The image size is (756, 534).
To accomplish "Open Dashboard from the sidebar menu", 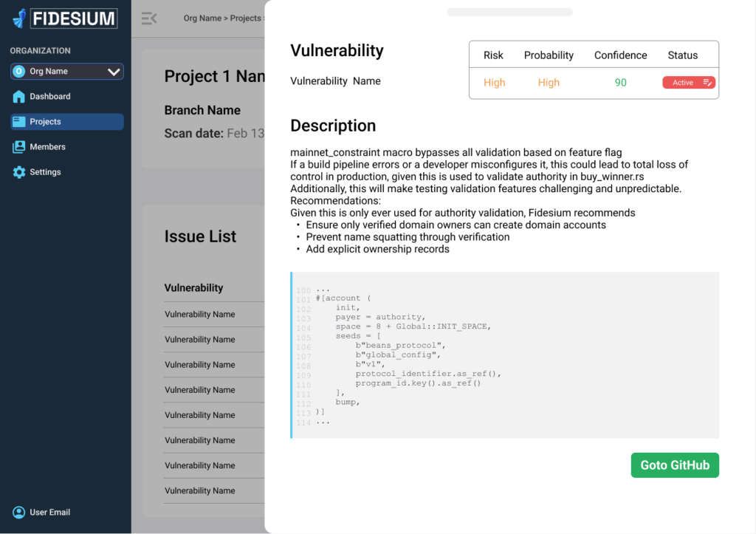I will tap(50, 97).
